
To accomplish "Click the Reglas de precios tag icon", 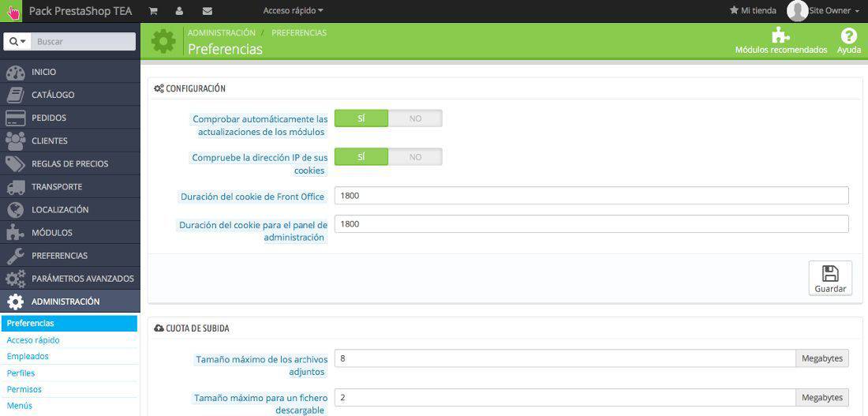I will point(16,164).
